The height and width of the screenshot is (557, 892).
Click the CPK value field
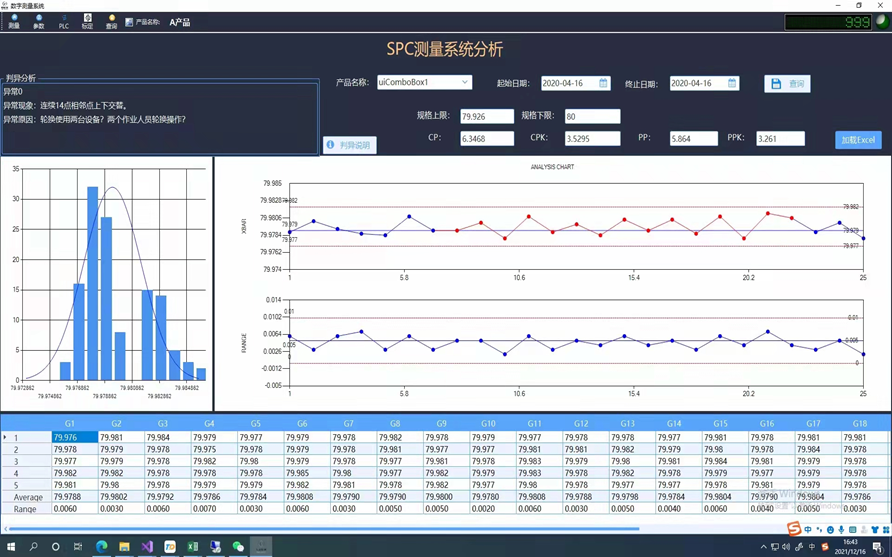tap(591, 139)
